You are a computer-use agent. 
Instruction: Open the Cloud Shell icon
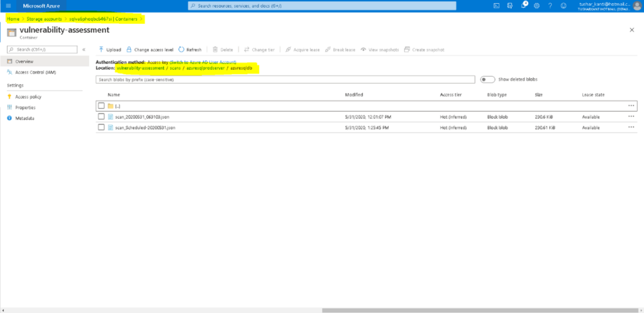496,6
